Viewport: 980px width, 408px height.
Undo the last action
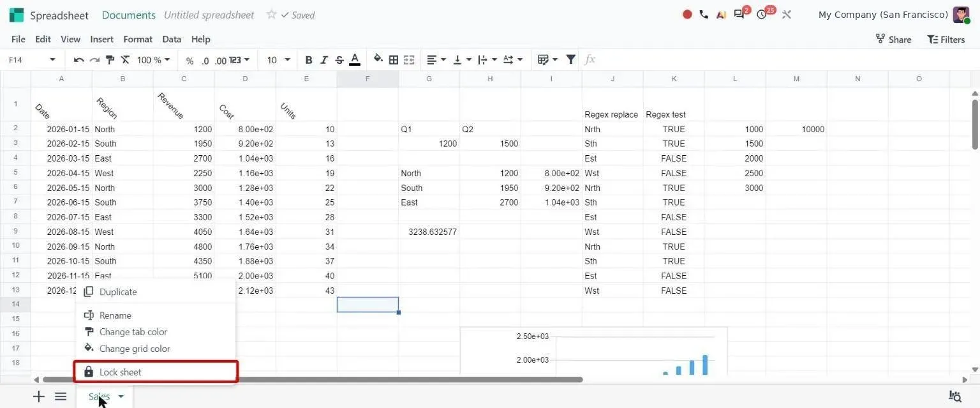[79, 60]
